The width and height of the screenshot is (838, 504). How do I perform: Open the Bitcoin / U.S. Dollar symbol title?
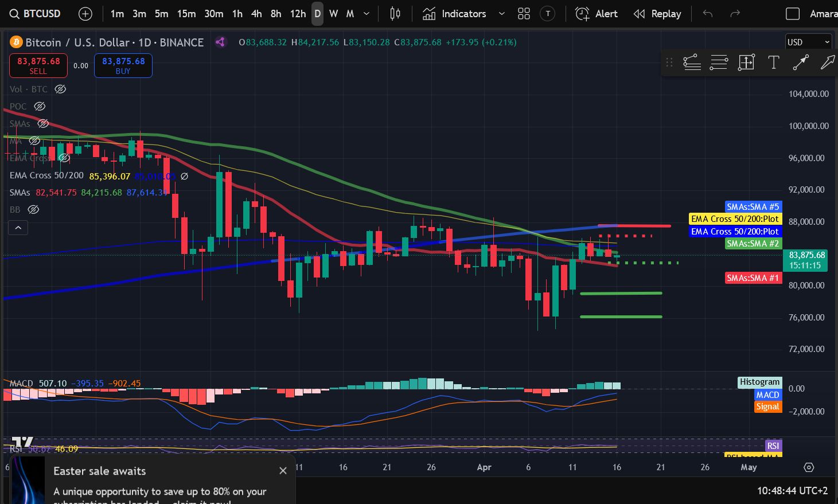pyautogui.click(x=115, y=42)
